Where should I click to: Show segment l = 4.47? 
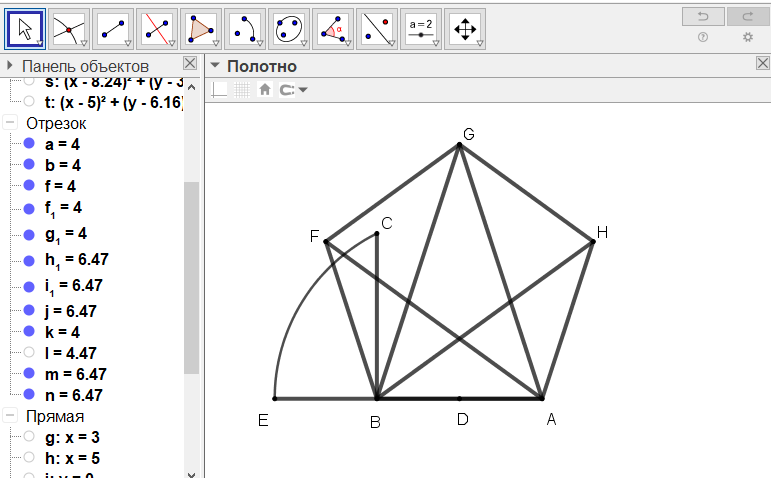pyautogui.click(x=28, y=352)
